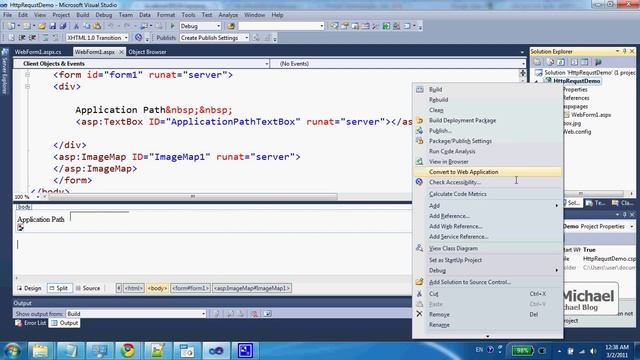
Task: Click the pin icon on Solution Explorer panel
Action: 624,51
